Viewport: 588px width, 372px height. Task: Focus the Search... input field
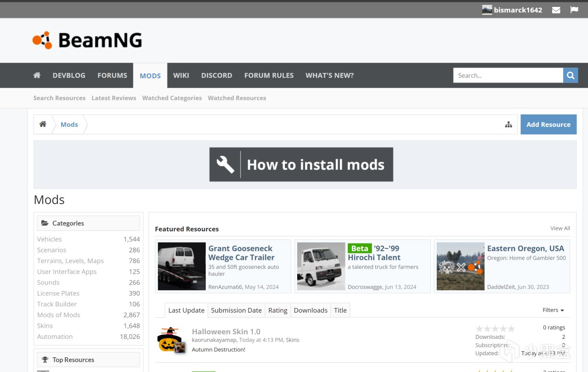[x=508, y=75]
